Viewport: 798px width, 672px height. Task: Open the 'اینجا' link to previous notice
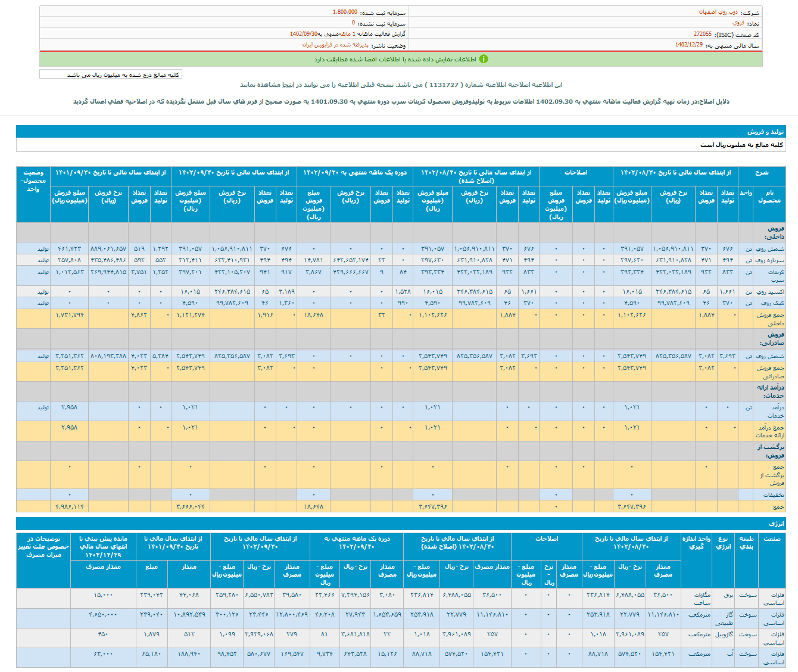click(x=288, y=85)
